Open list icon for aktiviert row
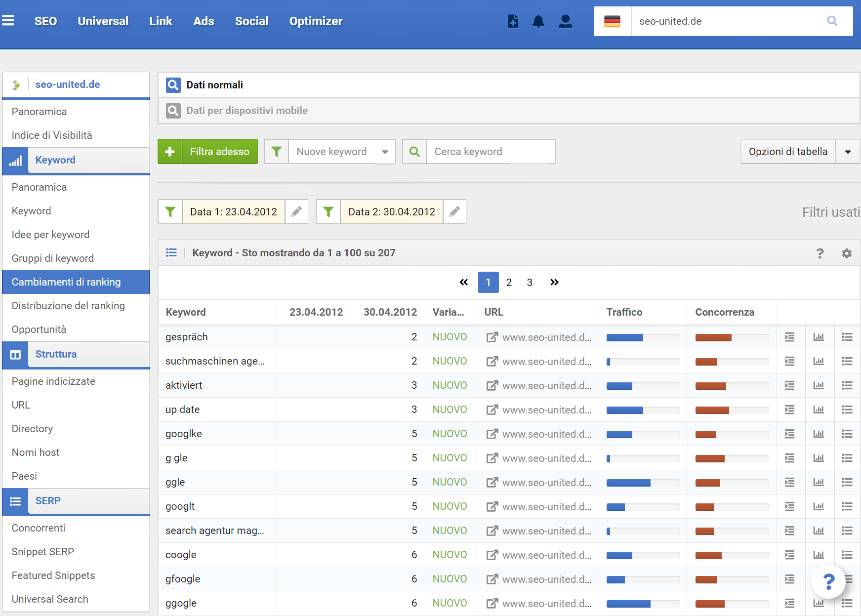 tap(847, 385)
